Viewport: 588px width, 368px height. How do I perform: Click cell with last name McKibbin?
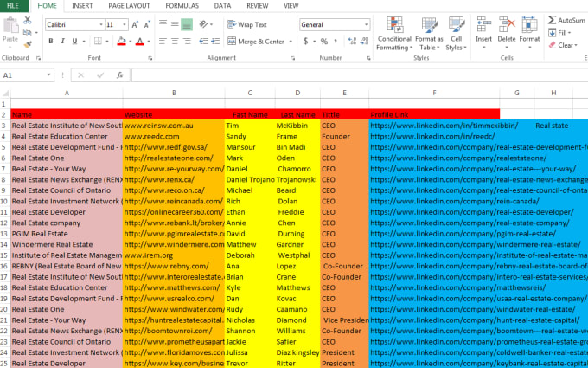coord(297,126)
